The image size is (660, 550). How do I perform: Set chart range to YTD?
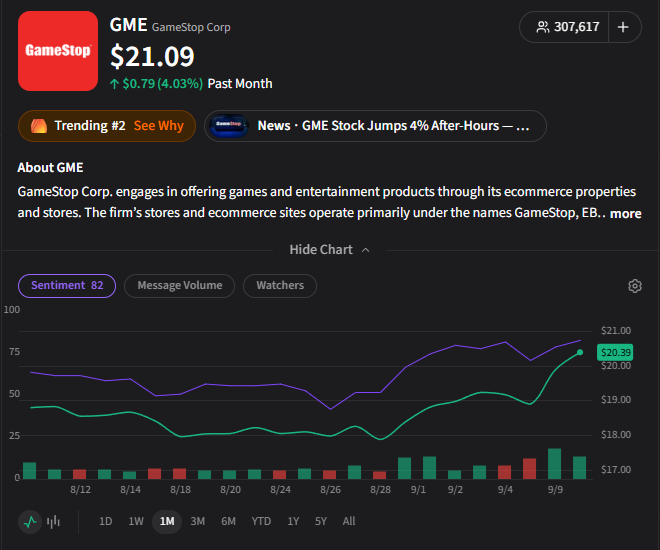[261, 522]
